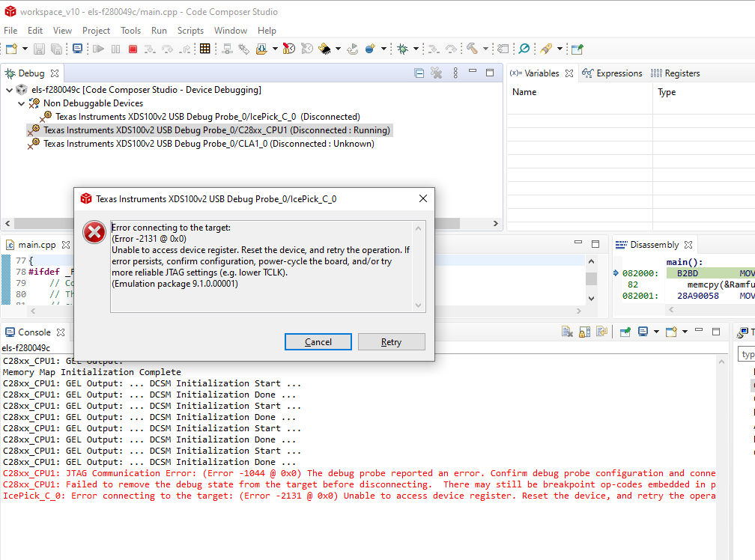Click error message scroll down arrow
Screen dimensions: 755x560
point(418,305)
